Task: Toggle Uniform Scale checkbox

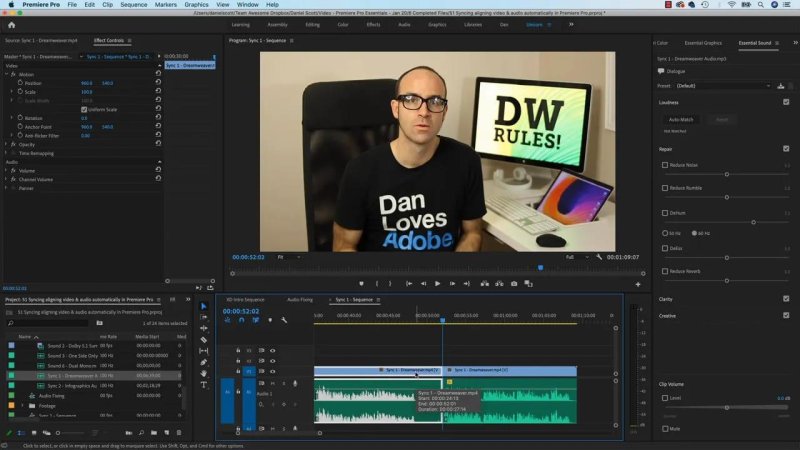Action: 84,110
